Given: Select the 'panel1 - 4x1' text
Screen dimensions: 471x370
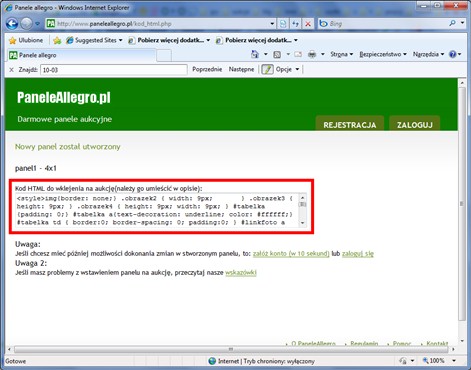Looking at the screenshot, I should click(36, 168).
